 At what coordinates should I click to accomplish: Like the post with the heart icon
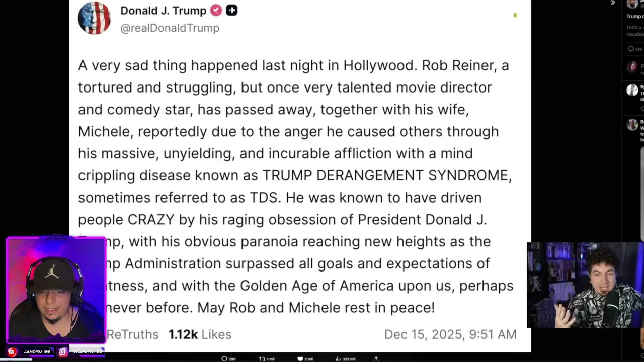coord(300,358)
